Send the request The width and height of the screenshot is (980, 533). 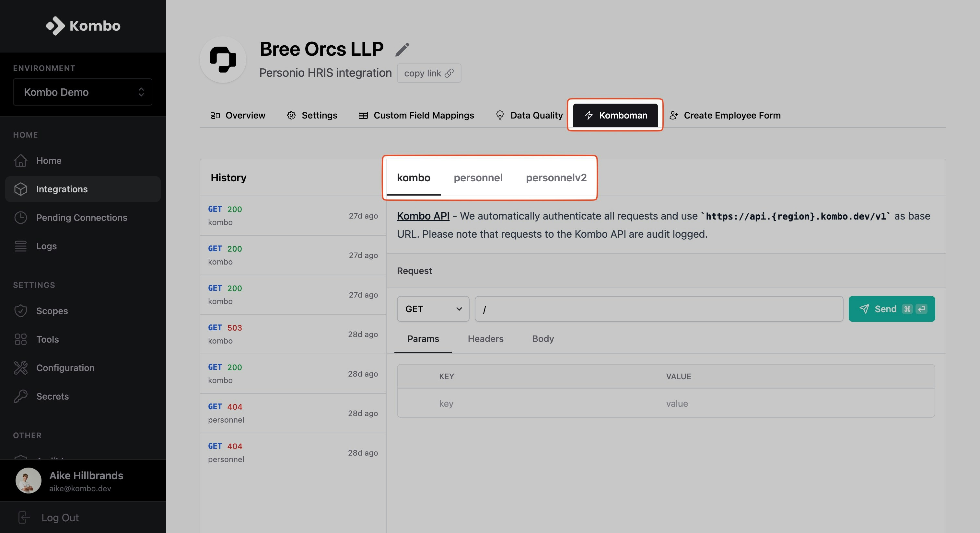click(x=892, y=309)
